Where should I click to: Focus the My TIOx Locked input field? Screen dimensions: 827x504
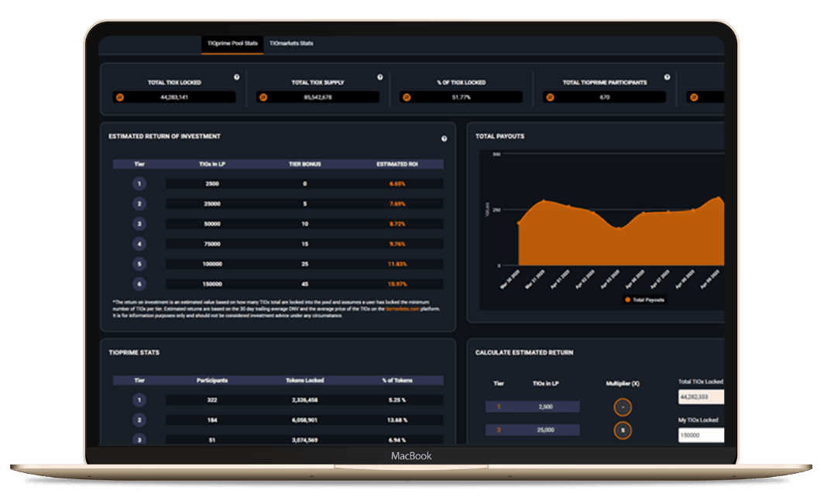[701, 435]
